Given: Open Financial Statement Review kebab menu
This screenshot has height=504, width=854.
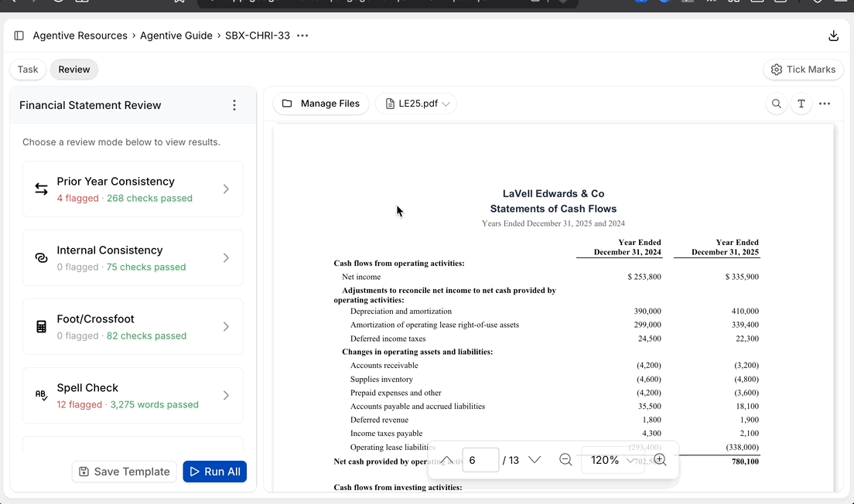Looking at the screenshot, I should 234,105.
